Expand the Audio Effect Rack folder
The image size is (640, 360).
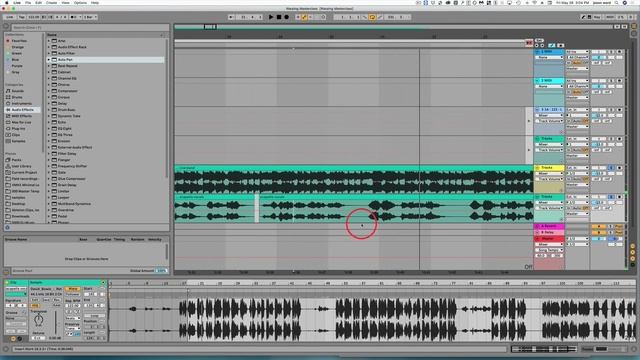click(49, 47)
